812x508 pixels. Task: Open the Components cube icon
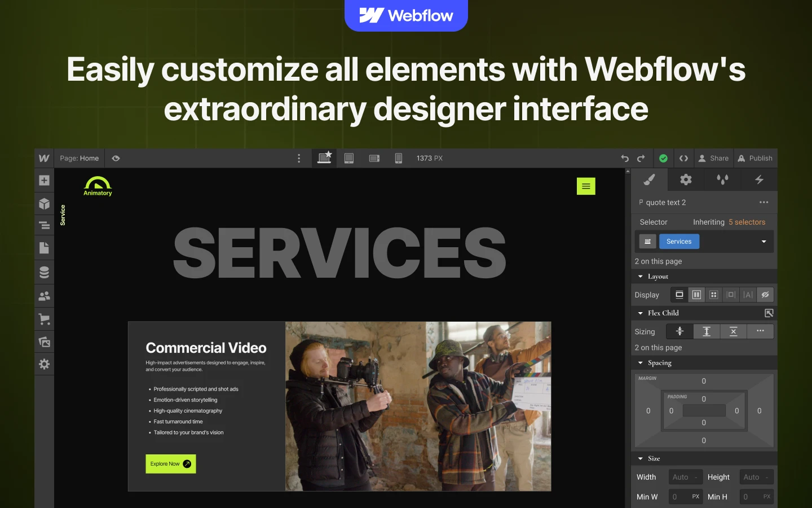coord(45,204)
